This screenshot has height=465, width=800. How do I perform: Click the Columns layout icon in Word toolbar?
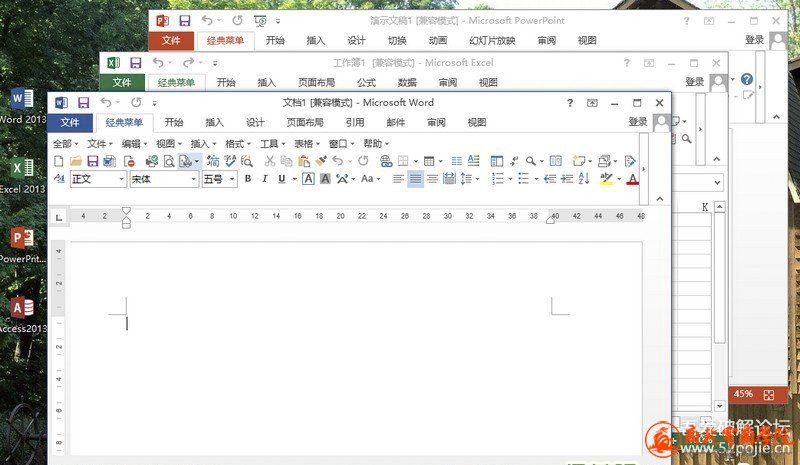pos(457,161)
